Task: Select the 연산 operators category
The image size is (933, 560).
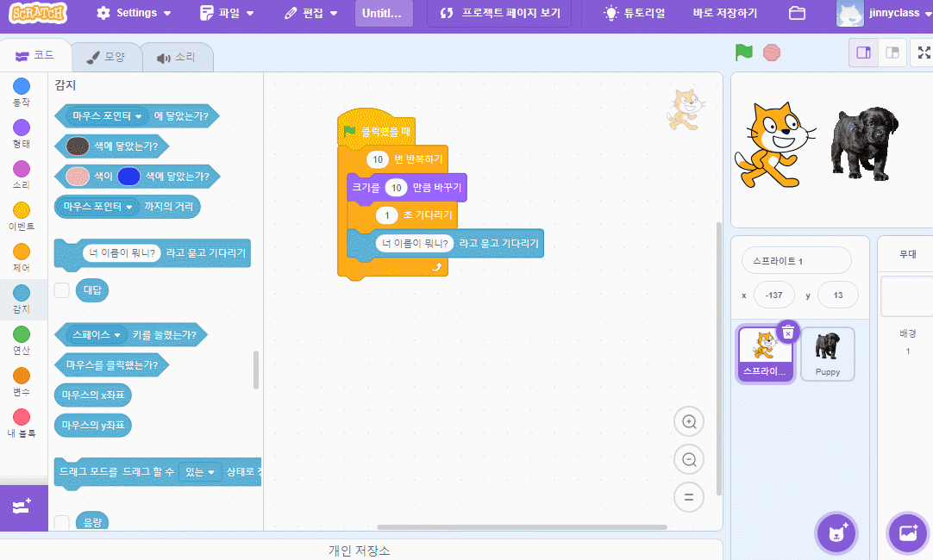Action: pos(22,340)
